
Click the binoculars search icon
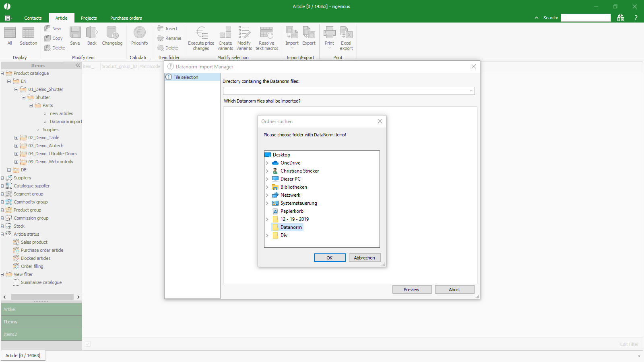(621, 18)
